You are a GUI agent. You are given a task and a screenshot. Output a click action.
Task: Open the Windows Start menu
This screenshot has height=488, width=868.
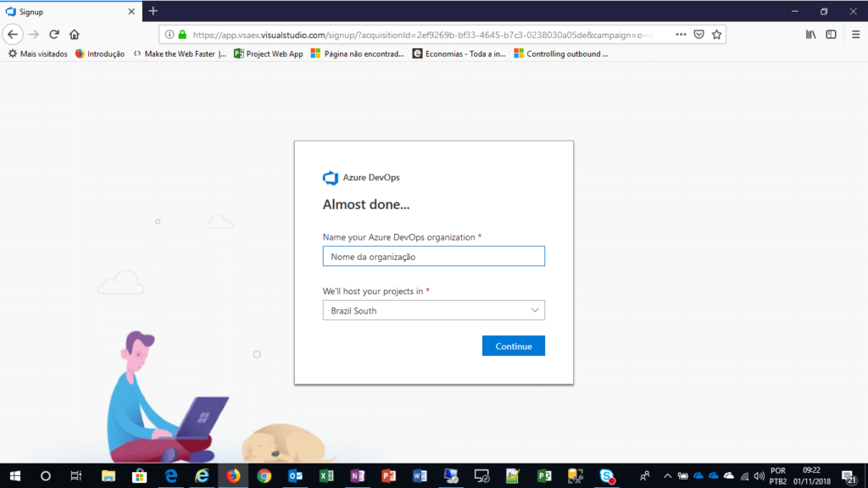pyautogui.click(x=15, y=476)
